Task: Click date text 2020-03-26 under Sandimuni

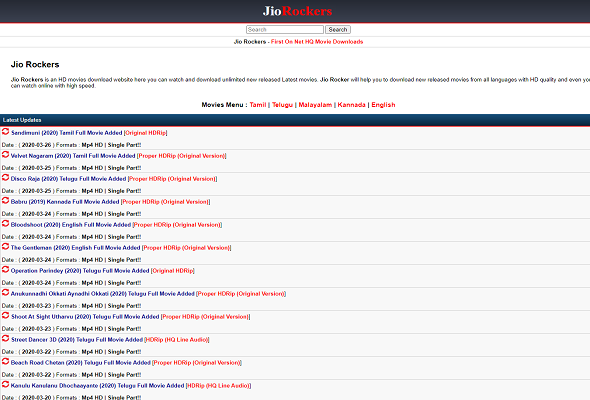Action: 36,145
